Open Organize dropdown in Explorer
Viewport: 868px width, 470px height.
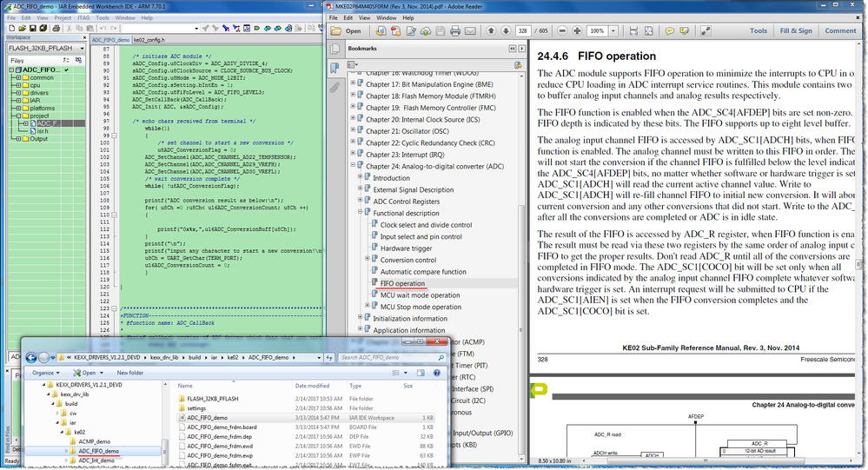tap(46, 373)
